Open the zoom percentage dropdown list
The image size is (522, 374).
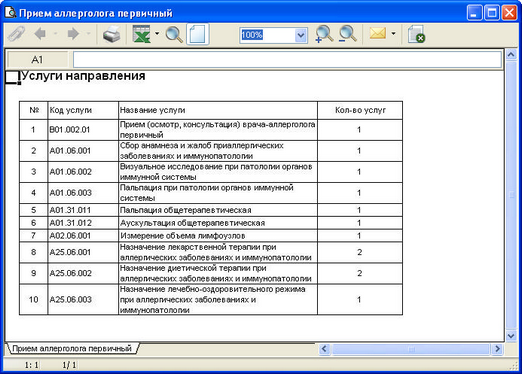pyautogui.click(x=301, y=35)
